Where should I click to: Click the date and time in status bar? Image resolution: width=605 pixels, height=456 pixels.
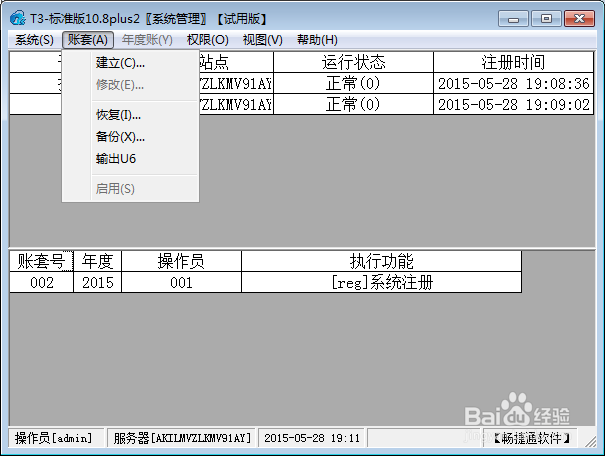coord(312,438)
